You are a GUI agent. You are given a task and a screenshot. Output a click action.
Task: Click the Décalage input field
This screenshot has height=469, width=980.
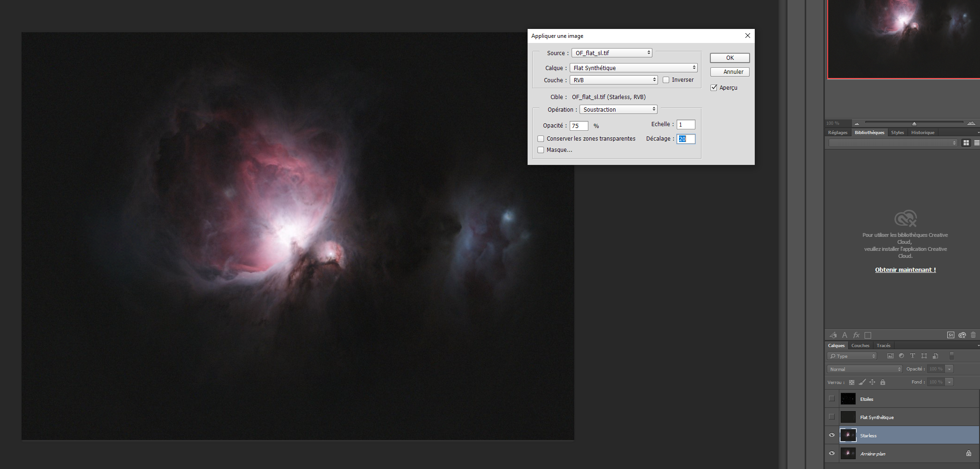click(x=686, y=139)
